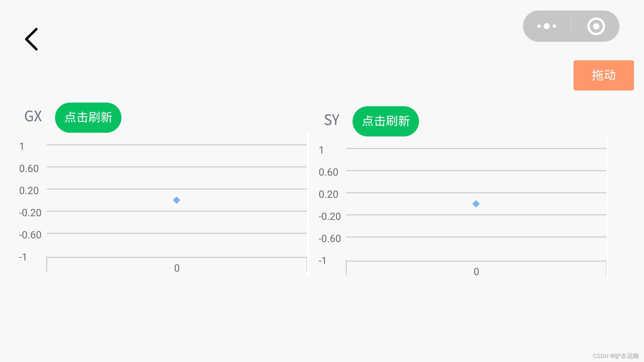The width and height of the screenshot is (644, 362).
Task: Click the 0.20 axis label on SY chart
Action: coord(328,194)
